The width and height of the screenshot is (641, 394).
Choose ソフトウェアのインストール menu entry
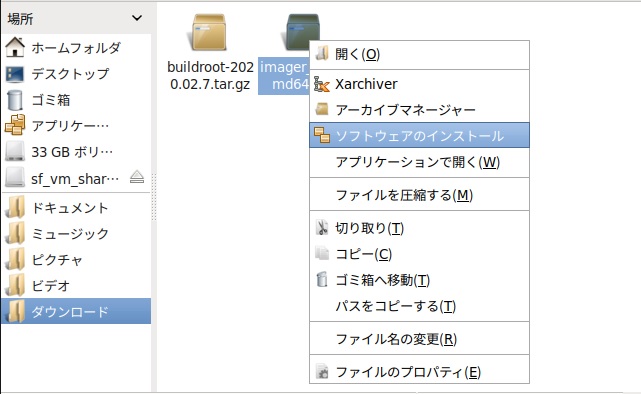(419, 135)
